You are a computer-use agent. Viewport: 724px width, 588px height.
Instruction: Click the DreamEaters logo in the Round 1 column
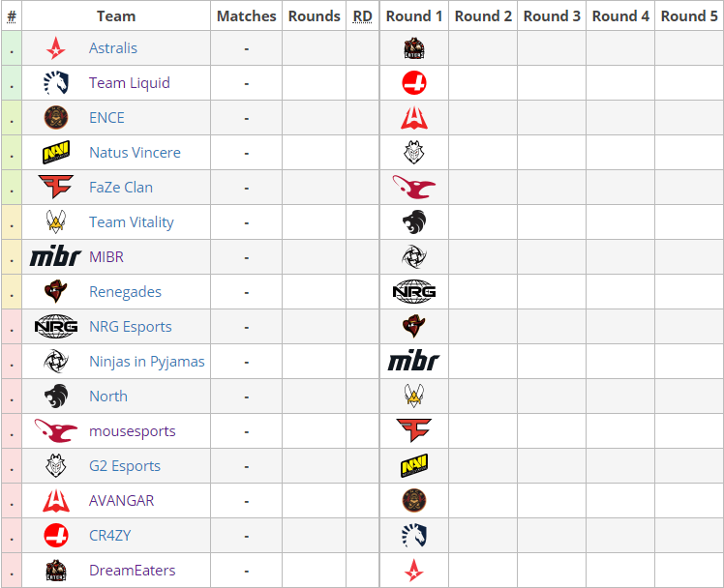(414, 48)
